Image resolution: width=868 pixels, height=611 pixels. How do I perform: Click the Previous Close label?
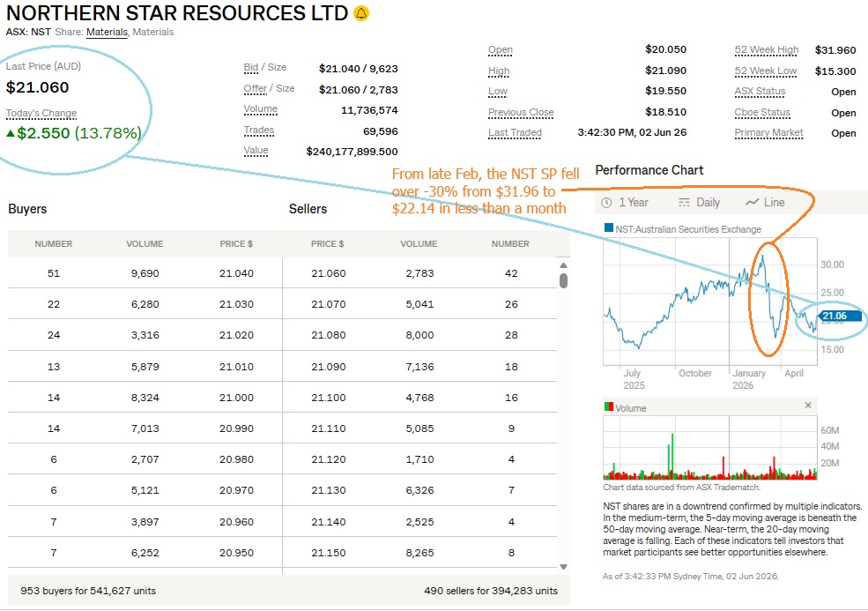point(521,113)
